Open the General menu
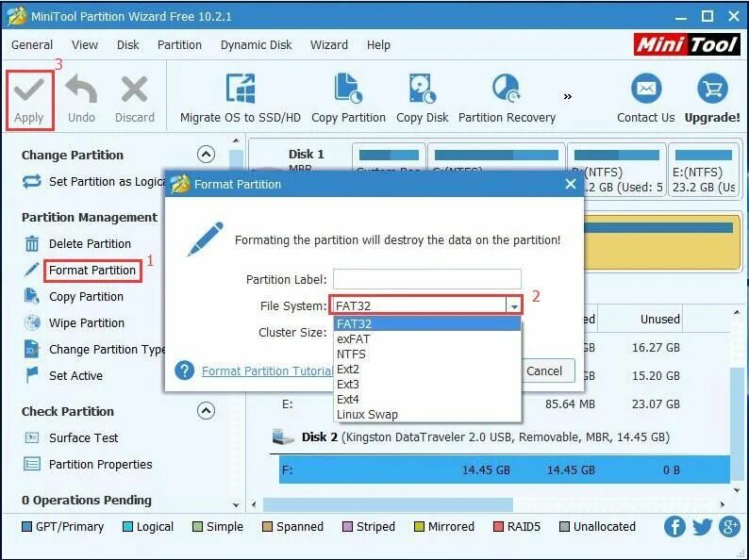 [32, 45]
